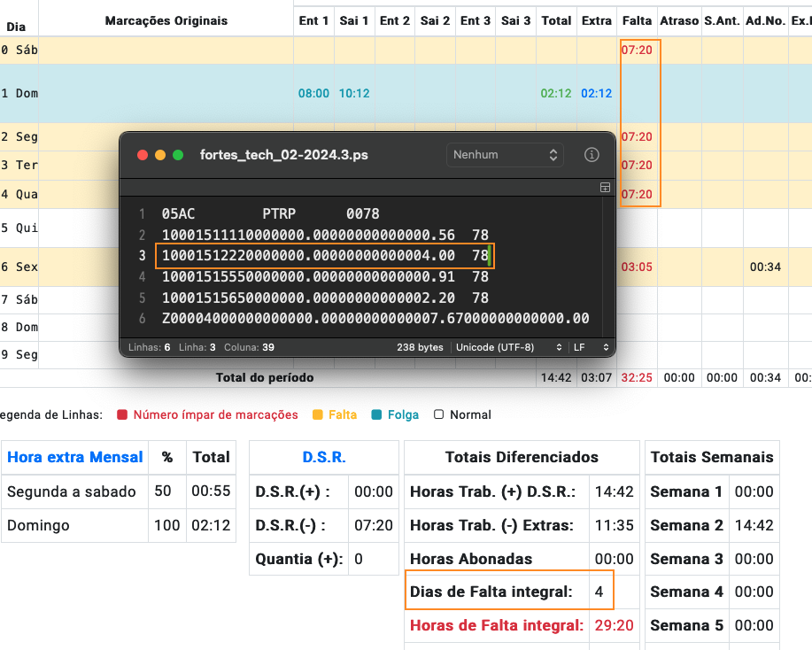Image resolution: width=812 pixels, height=650 pixels.
Task: Click the green 02:12 total cell
Action: (x=556, y=93)
